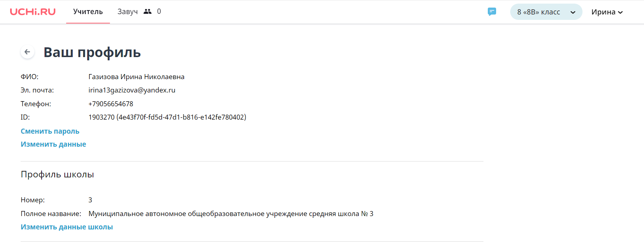Click the phone number +79056654678
Viewport: 644px width, 250px height.
111,104
